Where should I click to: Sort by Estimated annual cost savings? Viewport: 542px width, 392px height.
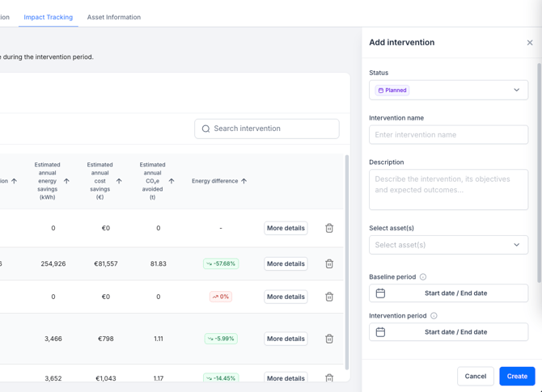coord(119,181)
